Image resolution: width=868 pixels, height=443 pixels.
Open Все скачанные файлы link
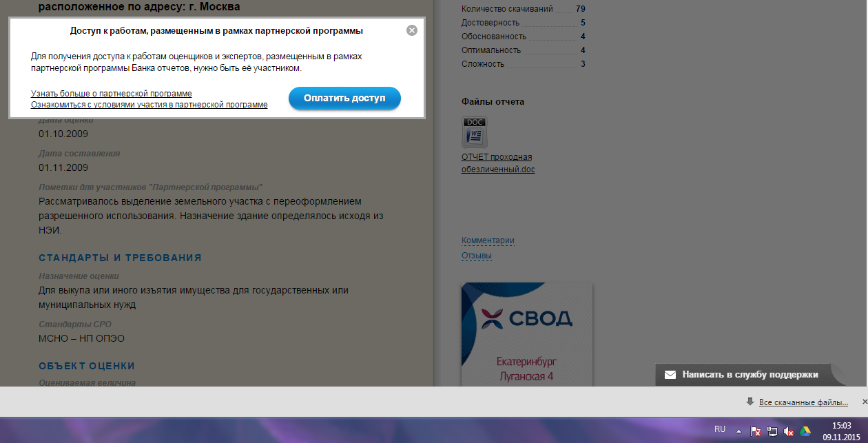pos(803,402)
